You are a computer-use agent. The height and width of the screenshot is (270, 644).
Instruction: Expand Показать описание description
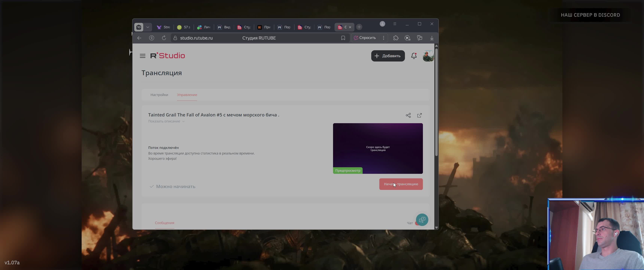(x=166, y=121)
